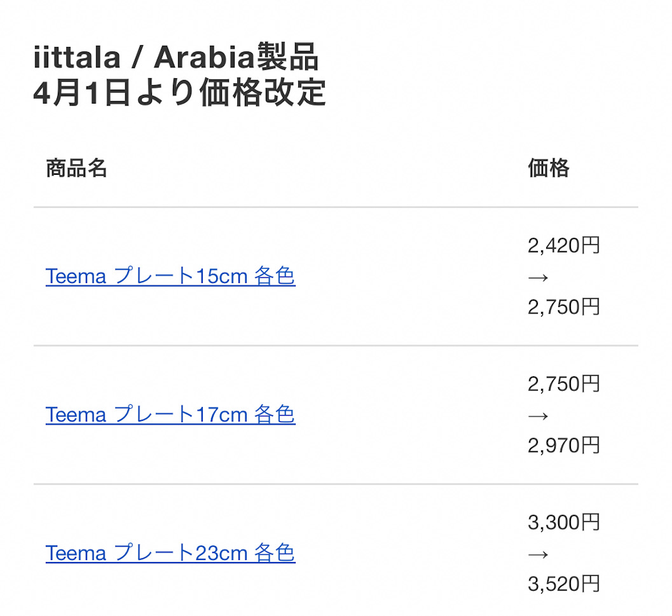This screenshot has width=672, height=616.
Task: Click the old price 2,750円 for 17cm plate
Action: (x=563, y=384)
